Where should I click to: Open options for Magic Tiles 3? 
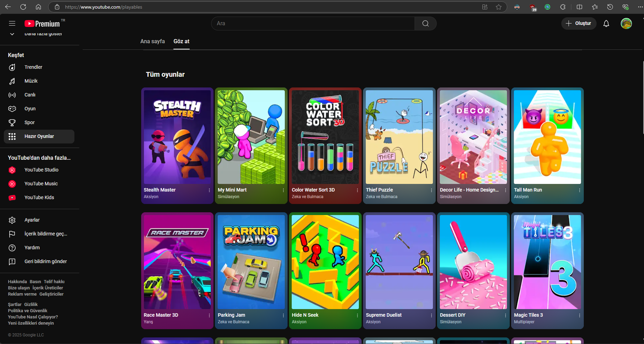(580, 315)
